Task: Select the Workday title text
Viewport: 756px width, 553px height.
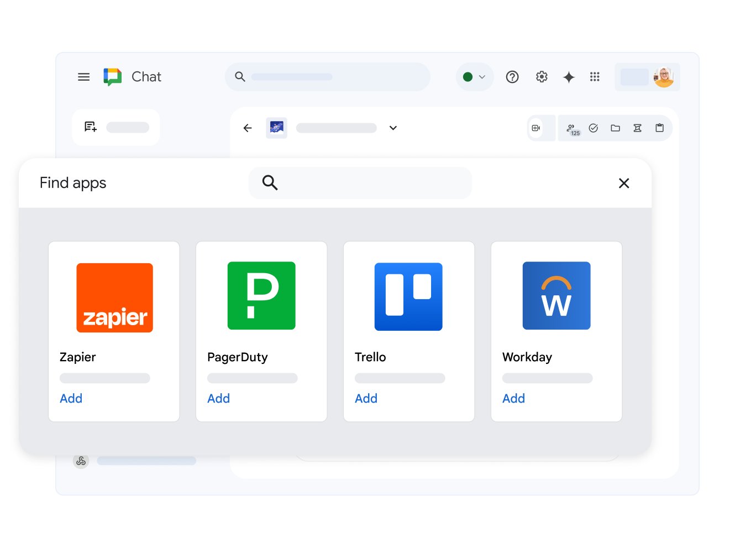Action: tap(527, 357)
